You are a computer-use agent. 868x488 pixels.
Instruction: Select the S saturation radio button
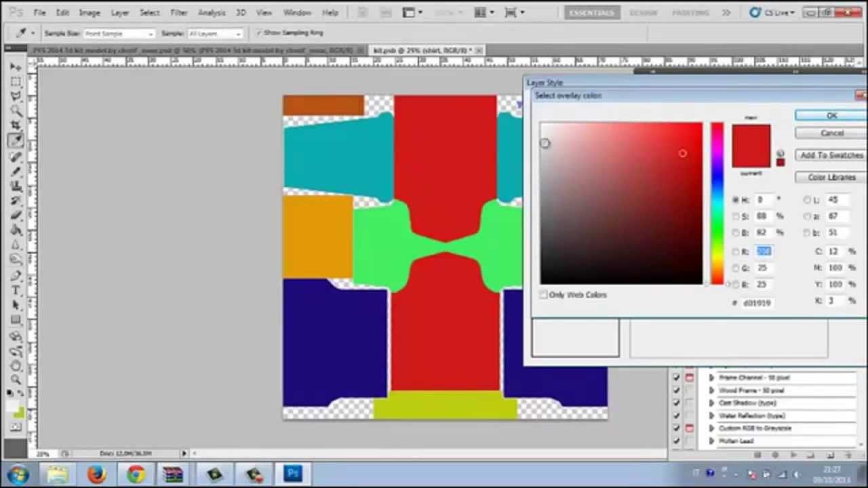[736, 216]
